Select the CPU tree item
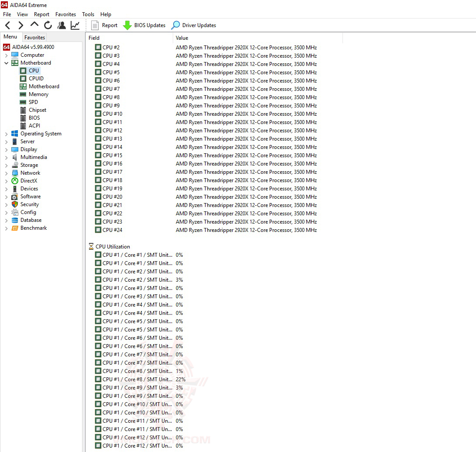The width and height of the screenshot is (476, 452). [34, 70]
